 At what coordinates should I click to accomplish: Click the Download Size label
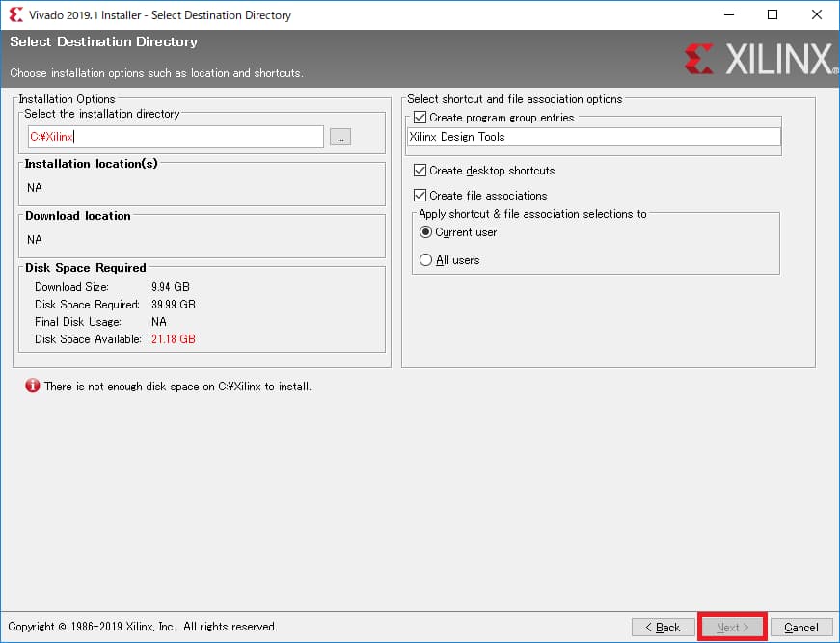pyautogui.click(x=71, y=287)
